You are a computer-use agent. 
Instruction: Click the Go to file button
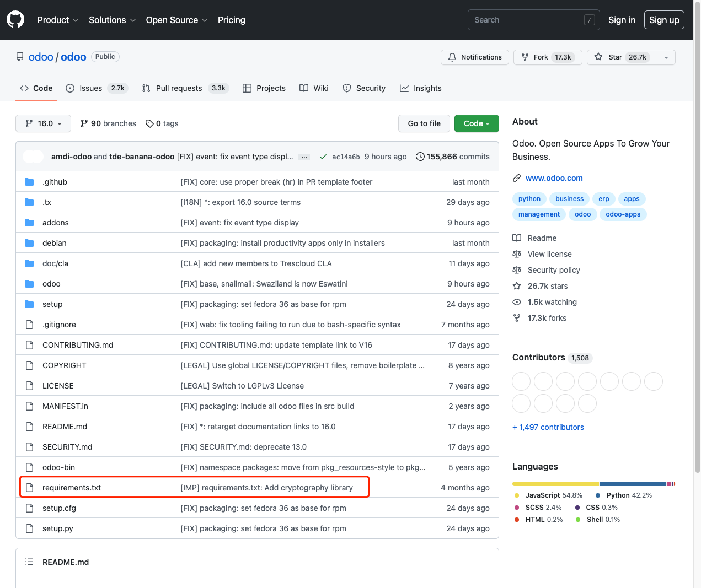coord(424,123)
